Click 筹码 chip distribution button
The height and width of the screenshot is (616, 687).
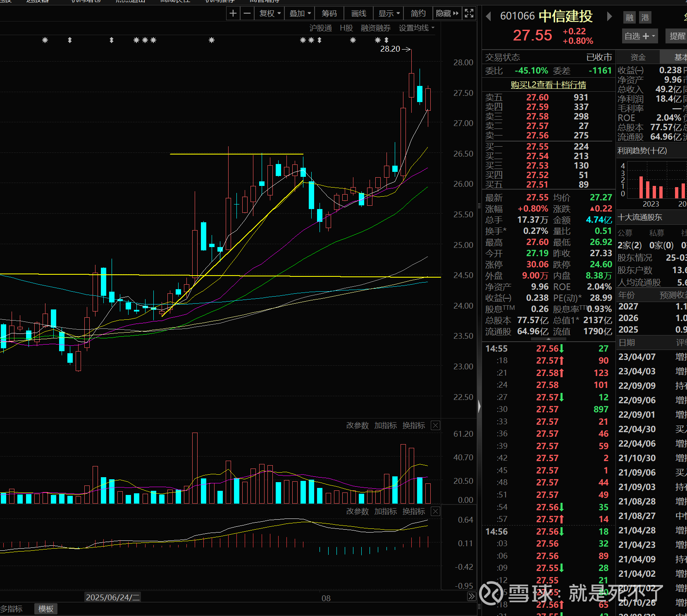pyautogui.click(x=329, y=14)
